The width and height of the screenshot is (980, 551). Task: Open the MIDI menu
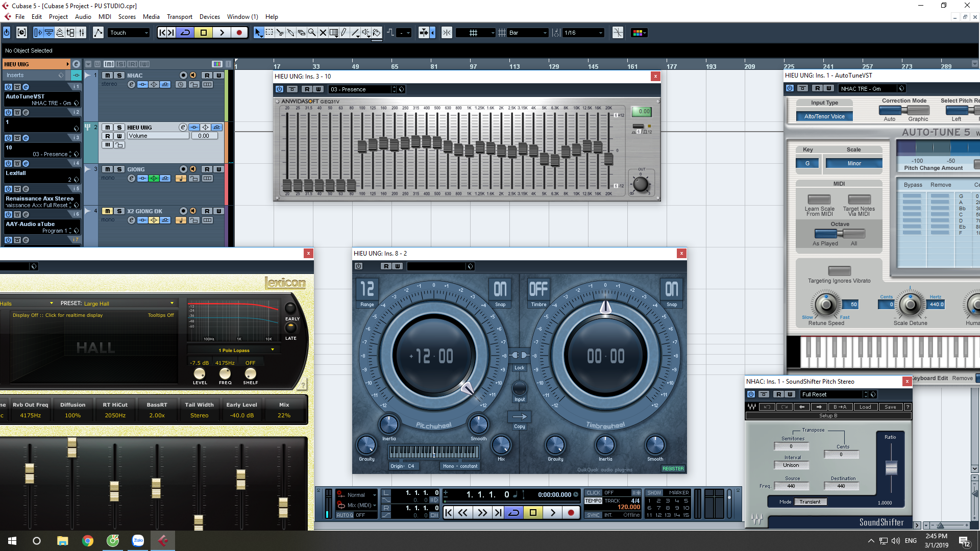[x=105, y=17]
